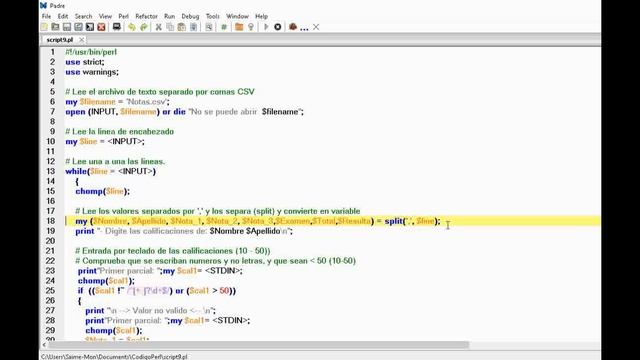Paste clipboard with Paste icon
The width and height of the screenshot is (640, 360).
(x=182, y=27)
